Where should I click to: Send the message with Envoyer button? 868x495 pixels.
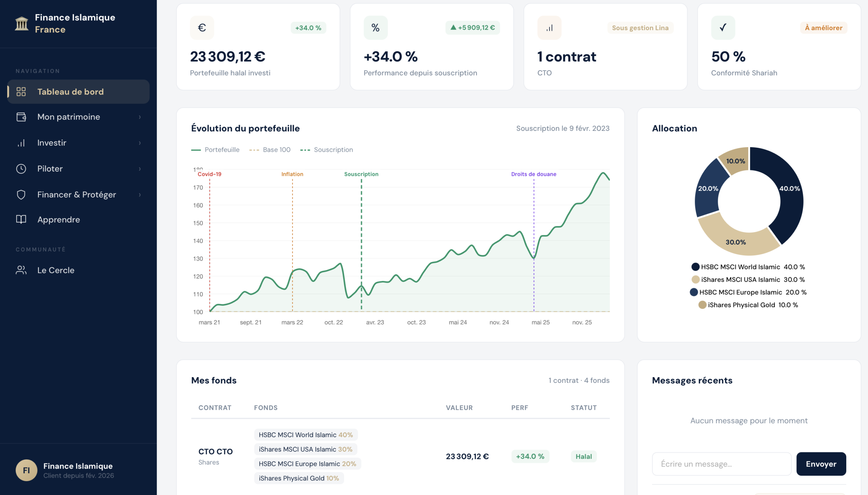[x=821, y=464]
